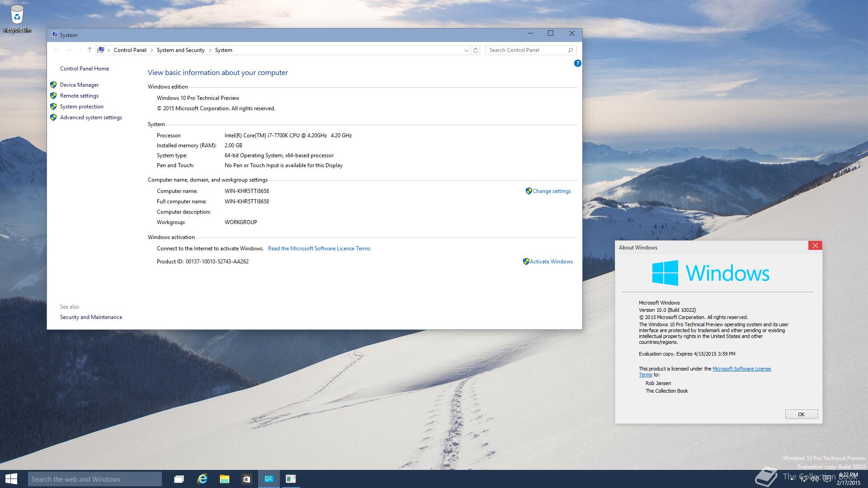The width and height of the screenshot is (868, 488).
Task: Open Advanced system settings link
Action: (x=91, y=117)
